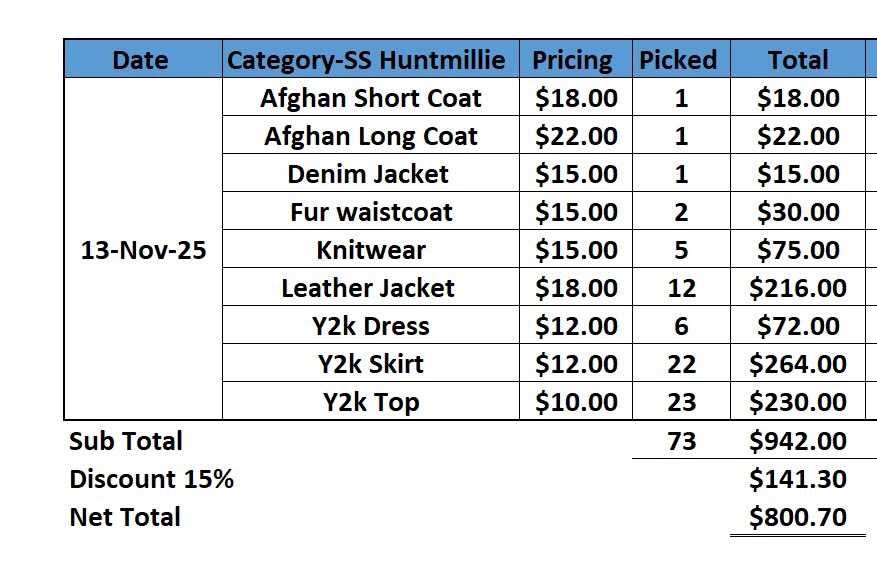
Task: Select the Y2k Skirt cell
Action: (x=370, y=364)
